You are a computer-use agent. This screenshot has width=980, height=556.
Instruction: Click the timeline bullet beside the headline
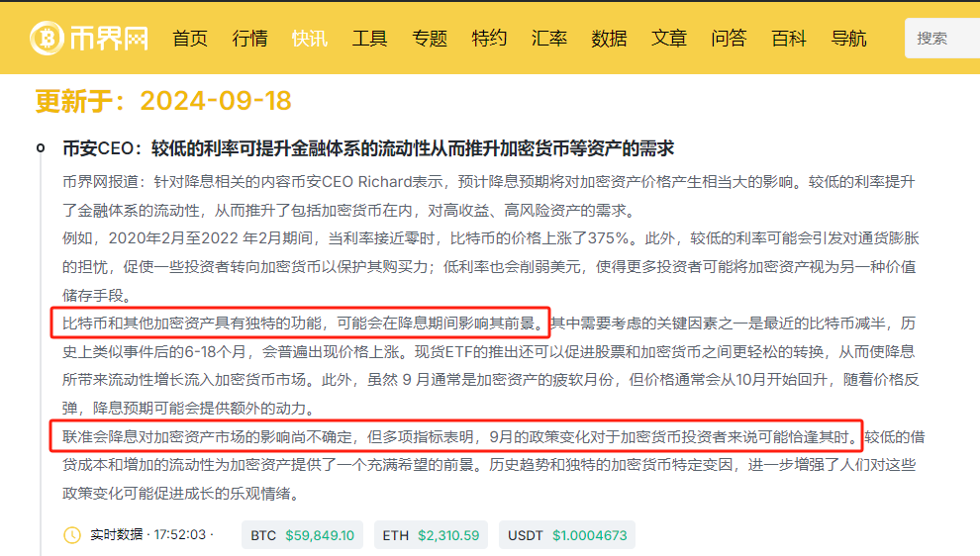(41, 148)
